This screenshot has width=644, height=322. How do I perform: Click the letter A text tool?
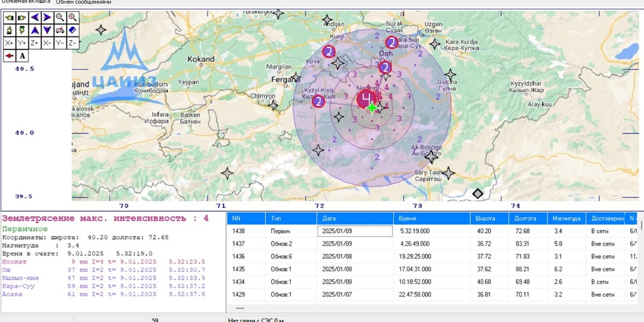pos(22,55)
